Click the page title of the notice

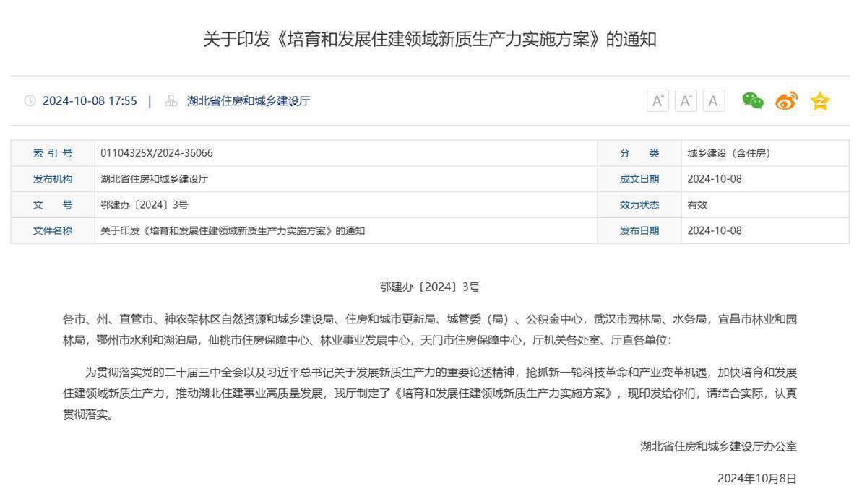click(429, 39)
